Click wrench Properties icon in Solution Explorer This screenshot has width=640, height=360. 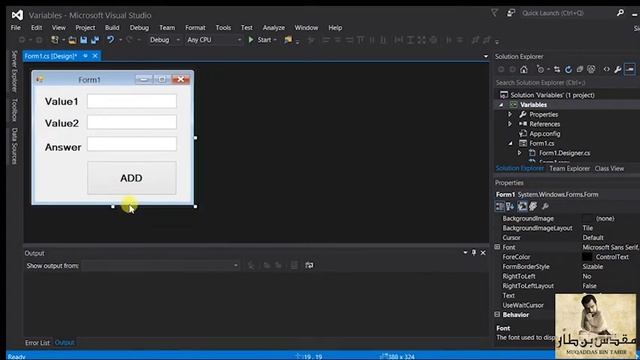618,70
